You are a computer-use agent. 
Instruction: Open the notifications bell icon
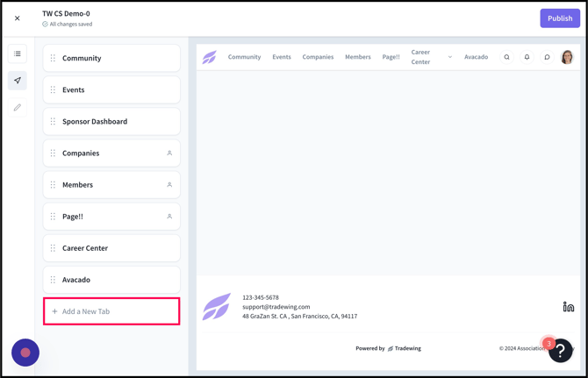click(x=527, y=57)
